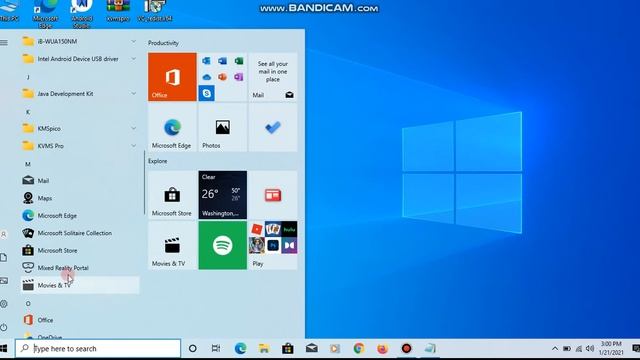Open Settings gear in Start sidebar
640x360 pixels.
(x=4, y=304)
